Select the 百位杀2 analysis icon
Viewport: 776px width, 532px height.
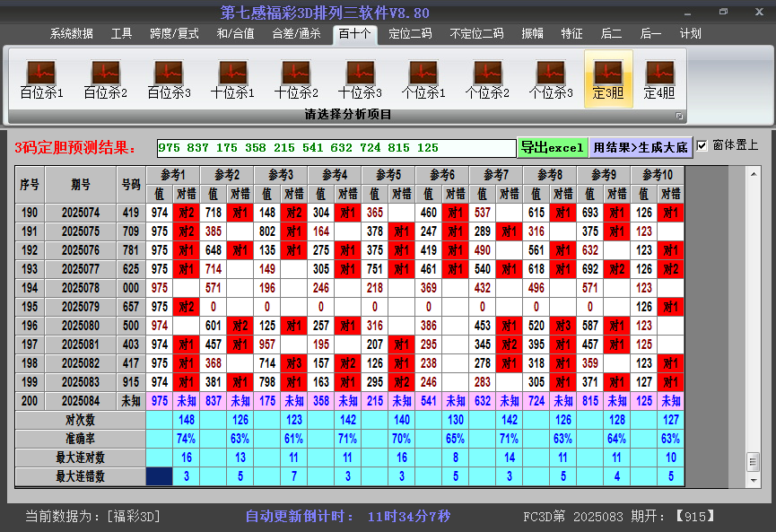coord(106,79)
